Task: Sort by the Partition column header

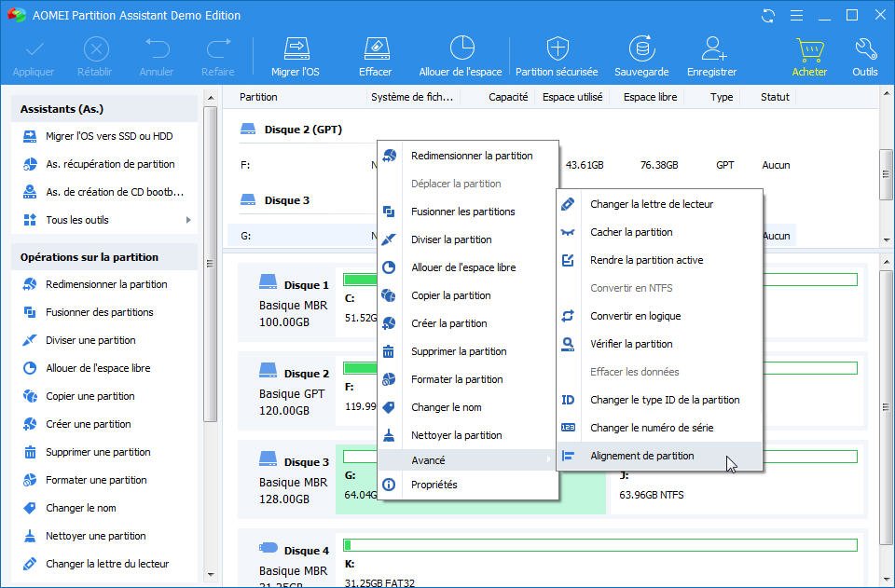Action: click(x=258, y=98)
